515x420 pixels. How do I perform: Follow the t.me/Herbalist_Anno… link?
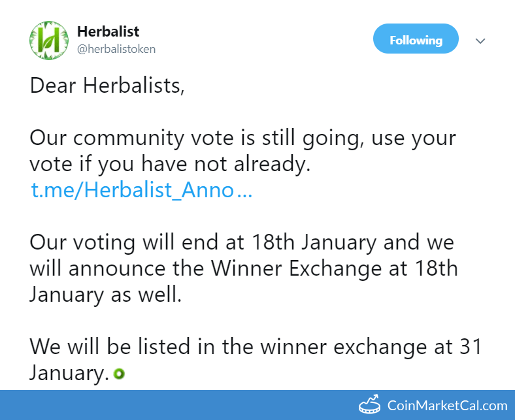pyautogui.click(x=141, y=190)
